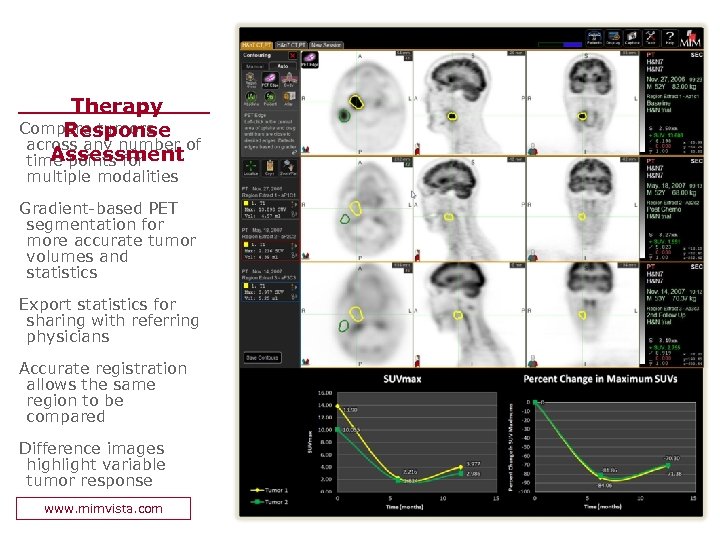
Task: Click the 'Nov. 27, 2006' study date text
Action: [x=666, y=79]
